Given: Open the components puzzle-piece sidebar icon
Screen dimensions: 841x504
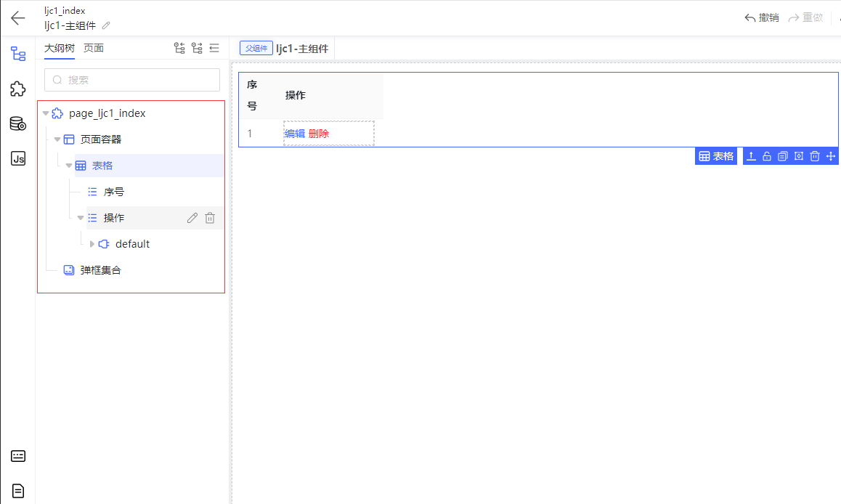Looking at the screenshot, I should [x=17, y=89].
